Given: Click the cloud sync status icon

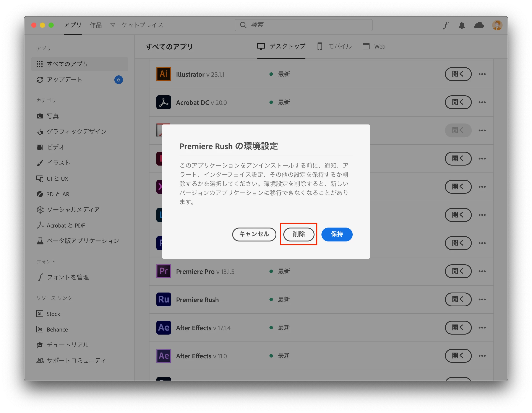Looking at the screenshot, I should (479, 25).
